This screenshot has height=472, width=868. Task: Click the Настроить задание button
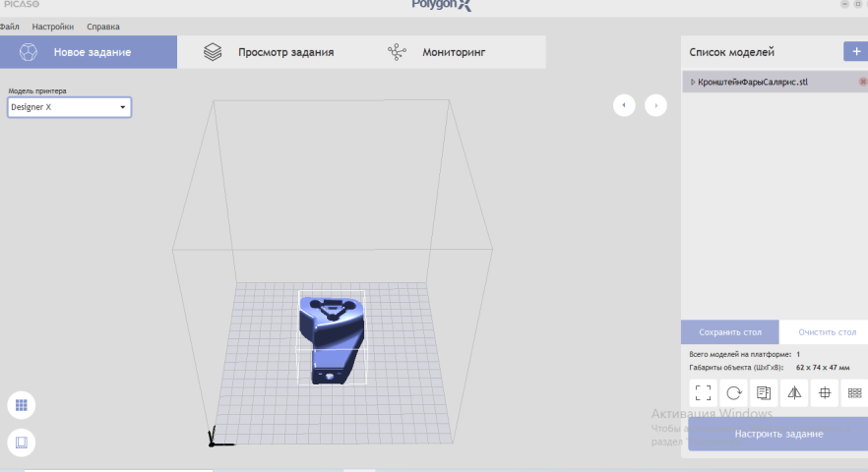[x=778, y=434]
